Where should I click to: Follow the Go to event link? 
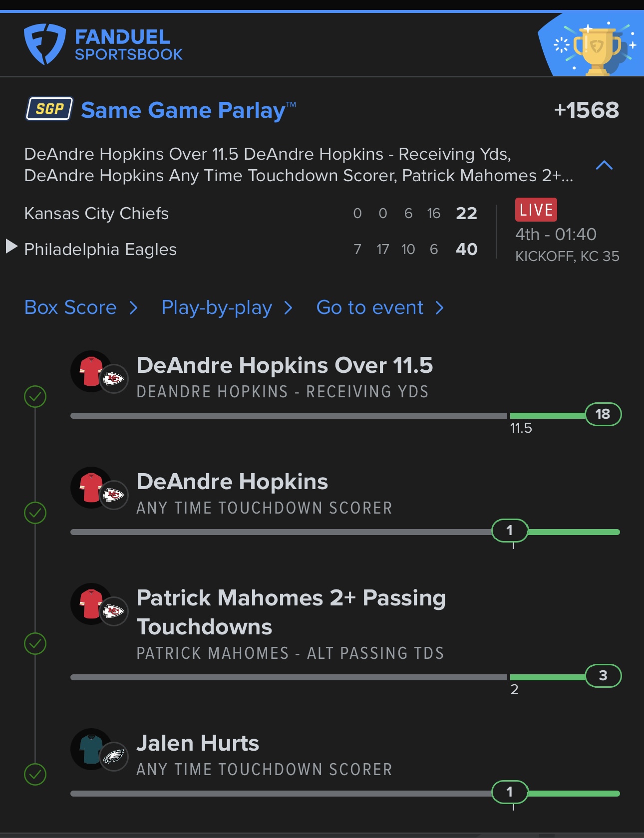(x=380, y=308)
